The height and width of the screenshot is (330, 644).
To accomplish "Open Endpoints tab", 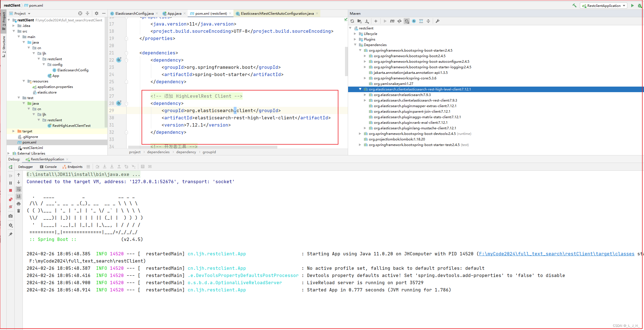I will (x=72, y=167).
